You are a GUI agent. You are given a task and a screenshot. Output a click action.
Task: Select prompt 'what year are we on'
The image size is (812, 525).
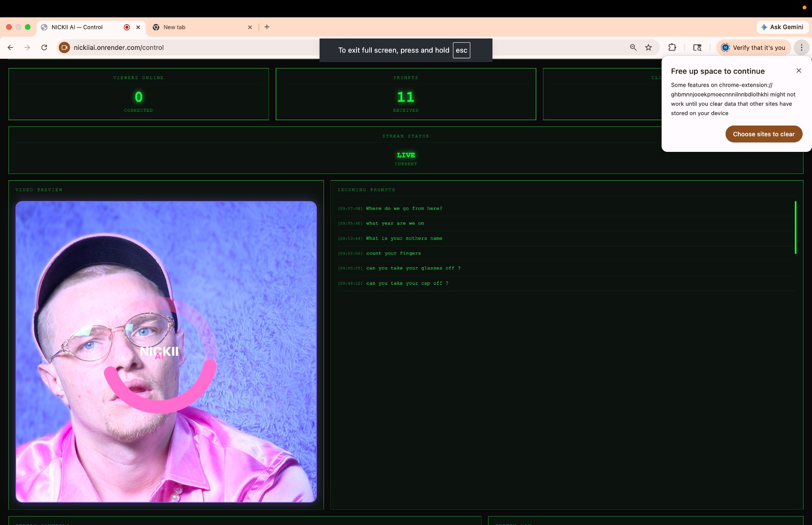395,223
